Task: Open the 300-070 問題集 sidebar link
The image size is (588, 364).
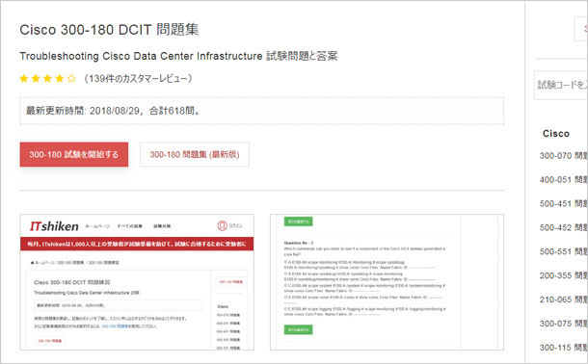Action: 564,156
